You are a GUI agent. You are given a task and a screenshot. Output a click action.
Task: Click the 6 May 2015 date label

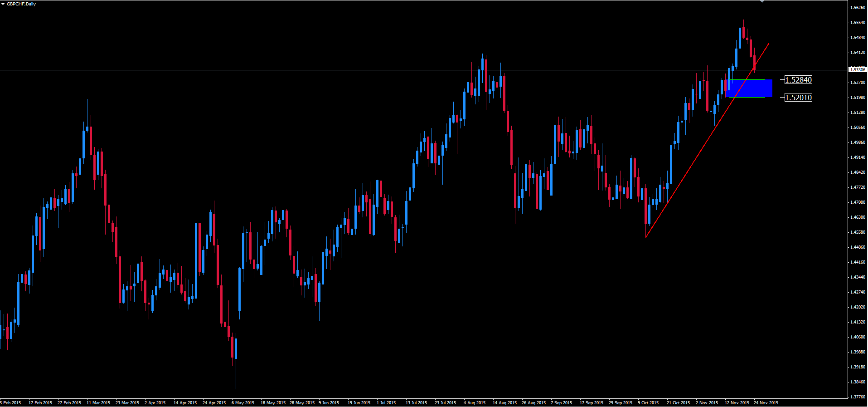[x=243, y=402]
